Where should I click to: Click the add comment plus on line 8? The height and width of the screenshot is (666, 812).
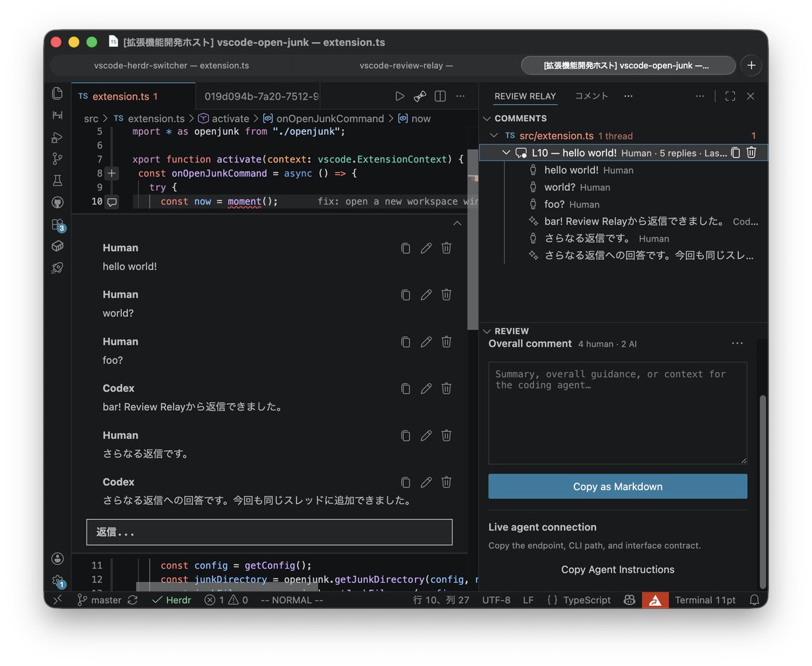(x=112, y=173)
